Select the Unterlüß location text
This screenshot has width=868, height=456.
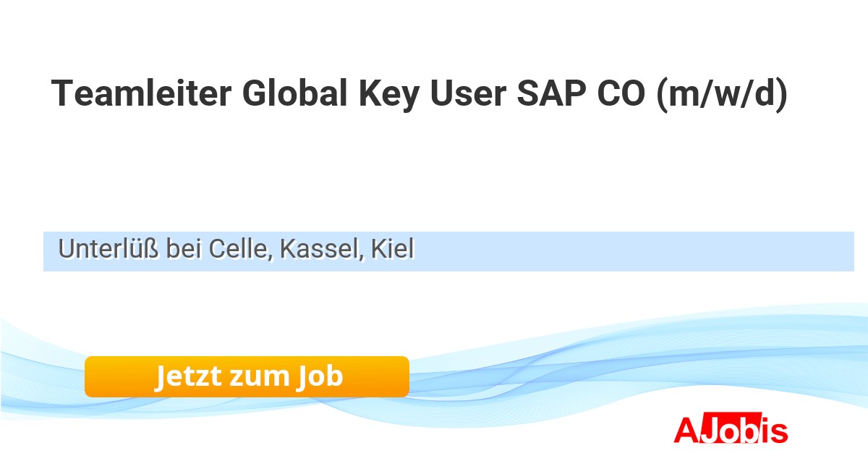pos(109,250)
